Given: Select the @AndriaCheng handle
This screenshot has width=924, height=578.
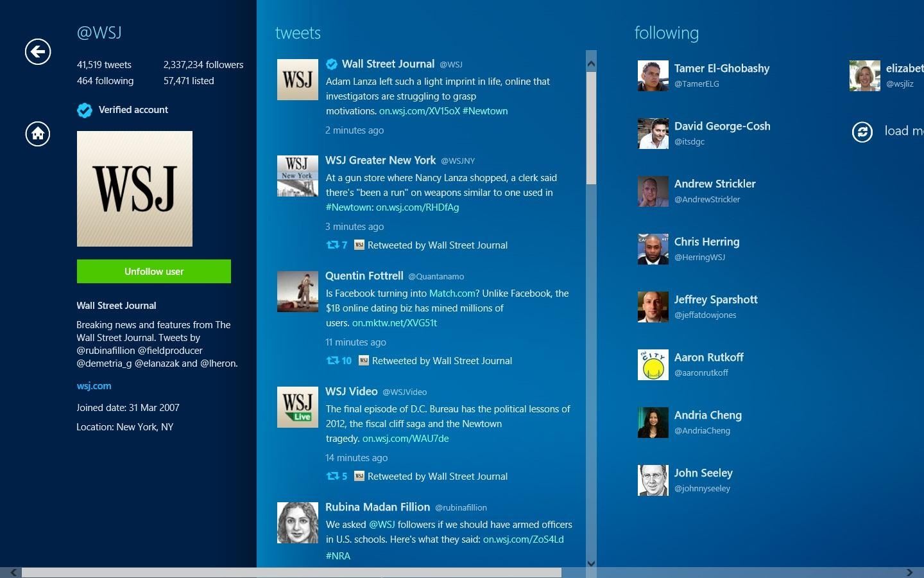Looking at the screenshot, I should 702,431.
